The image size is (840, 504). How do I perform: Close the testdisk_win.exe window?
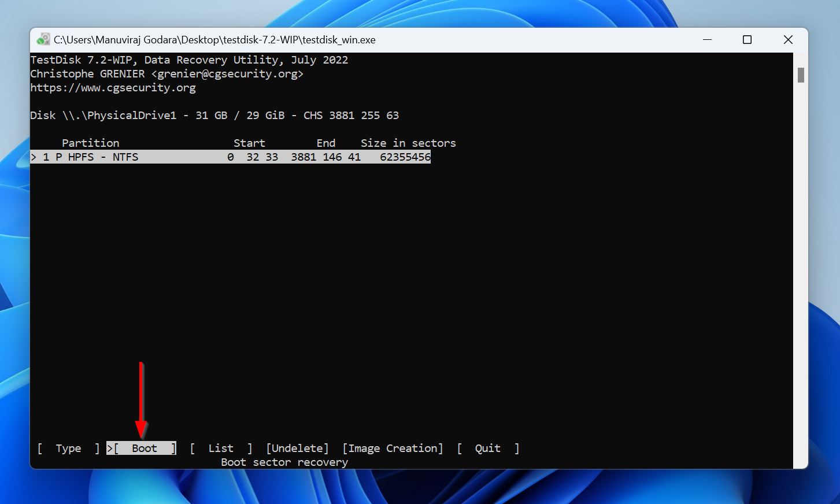point(788,40)
